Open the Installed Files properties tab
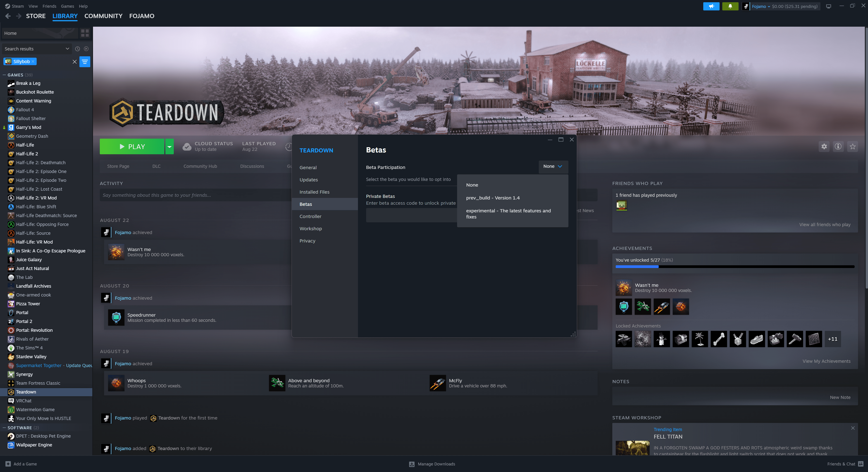This screenshot has height=472, width=868. [324, 192]
